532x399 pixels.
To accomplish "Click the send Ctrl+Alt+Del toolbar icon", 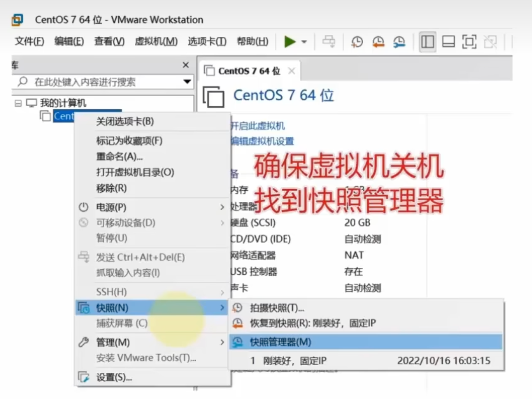I will 328,41.
